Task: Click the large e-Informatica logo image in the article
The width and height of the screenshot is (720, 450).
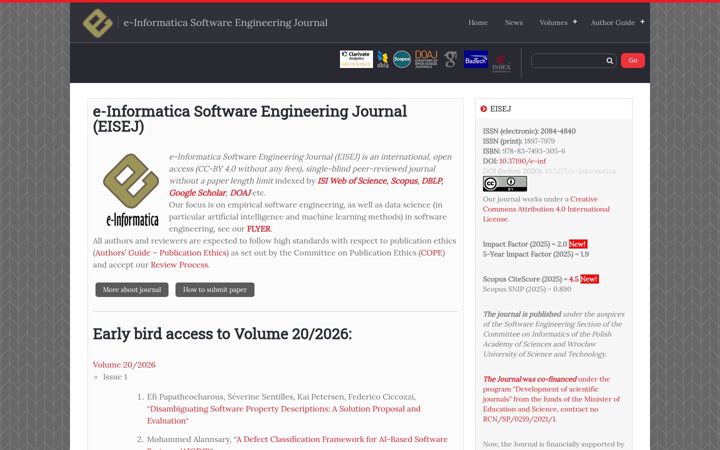Action: coord(131,190)
